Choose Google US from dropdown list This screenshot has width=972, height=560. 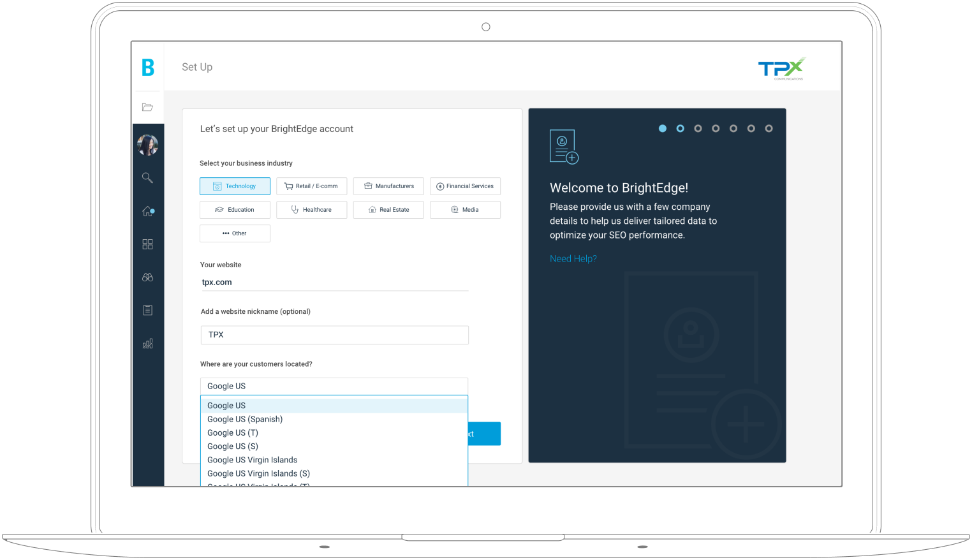click(x=334, y=406)
